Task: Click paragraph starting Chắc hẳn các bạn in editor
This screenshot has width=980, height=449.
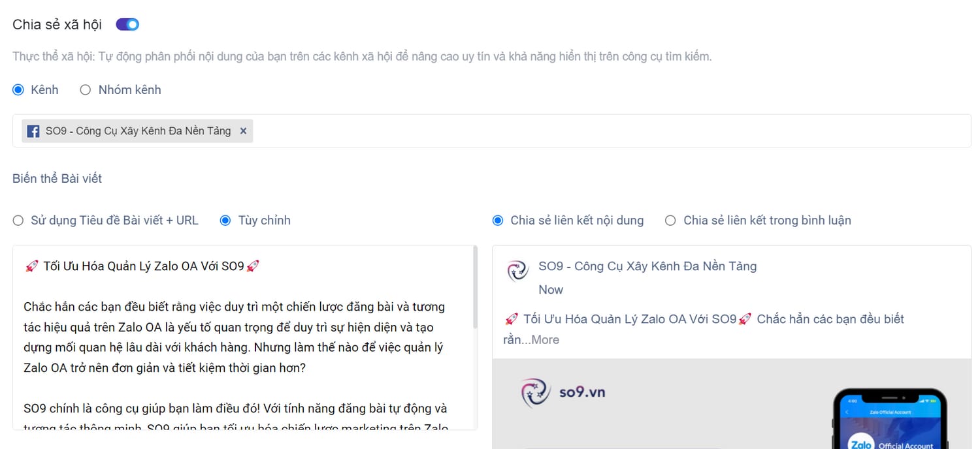Action: click(235, 337)
